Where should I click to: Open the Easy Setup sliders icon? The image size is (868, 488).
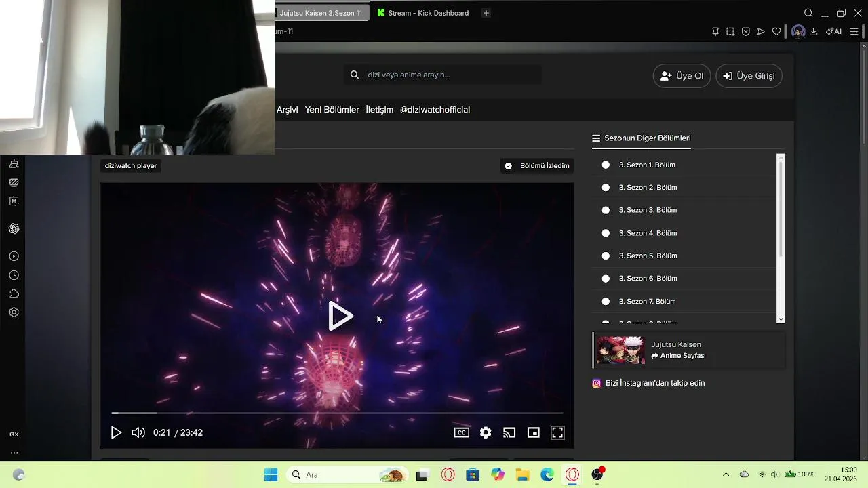coord(854,31)
